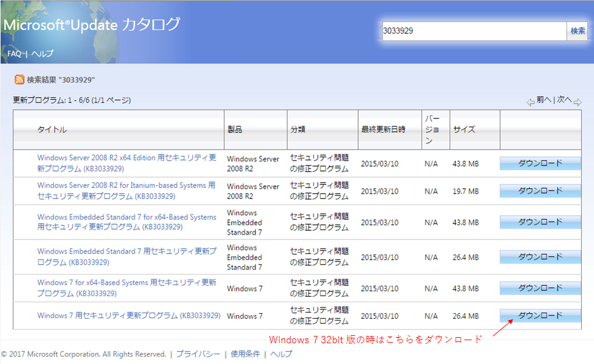Open the 使用条件 footer link
The height and width of the screenshot is (364, 594).
[x=245, y=354]
